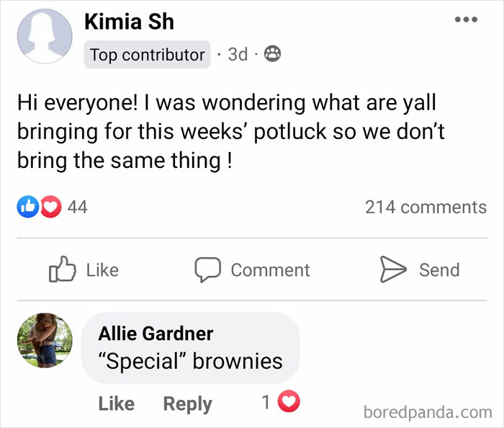Screen dimensions: 504x428
Task: Open Kimia Sh profile name link
Action: pyautogui.click(x=129, y=21)
